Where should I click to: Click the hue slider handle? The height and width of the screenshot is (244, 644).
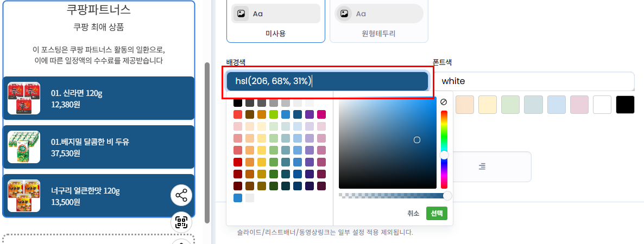(444, 155)
